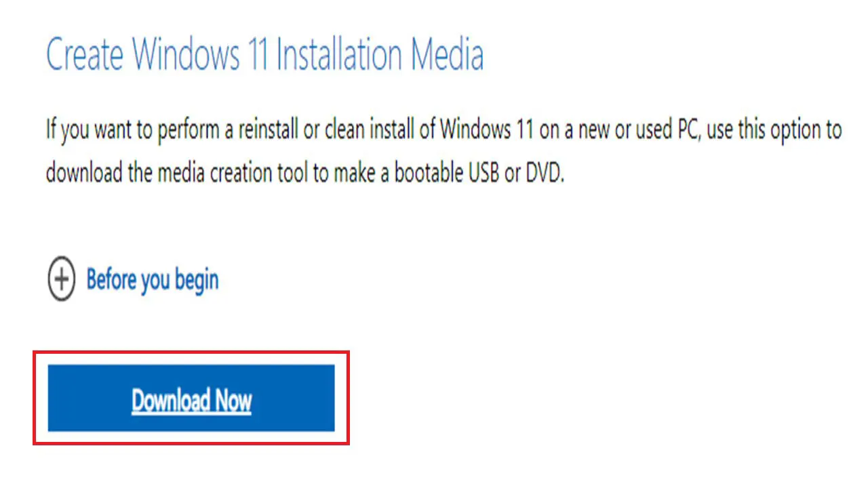Click the circled plus icon

coord(61,279)
